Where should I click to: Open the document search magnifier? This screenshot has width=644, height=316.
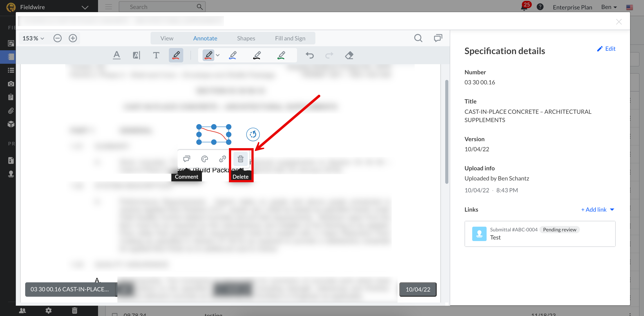point(418,38)
